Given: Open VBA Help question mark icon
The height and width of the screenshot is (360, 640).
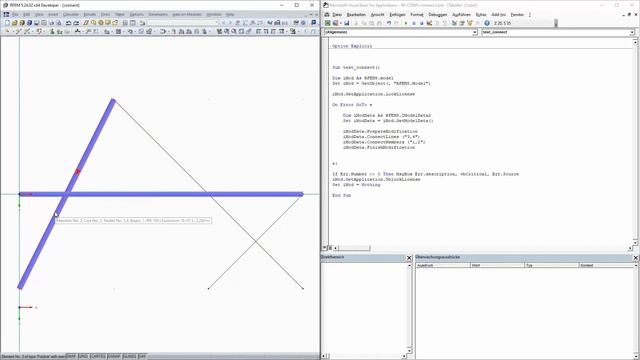Looking at the screenshot, I should click(487, 23).
